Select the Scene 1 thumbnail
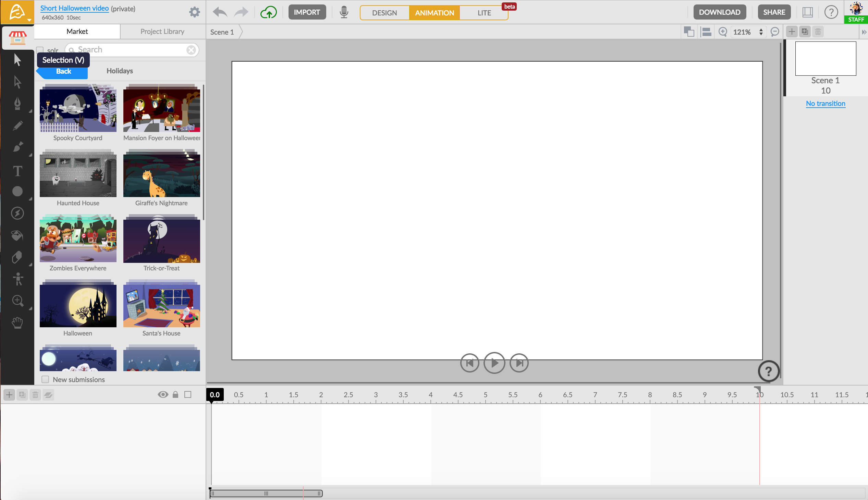 (x=826, y=58)
